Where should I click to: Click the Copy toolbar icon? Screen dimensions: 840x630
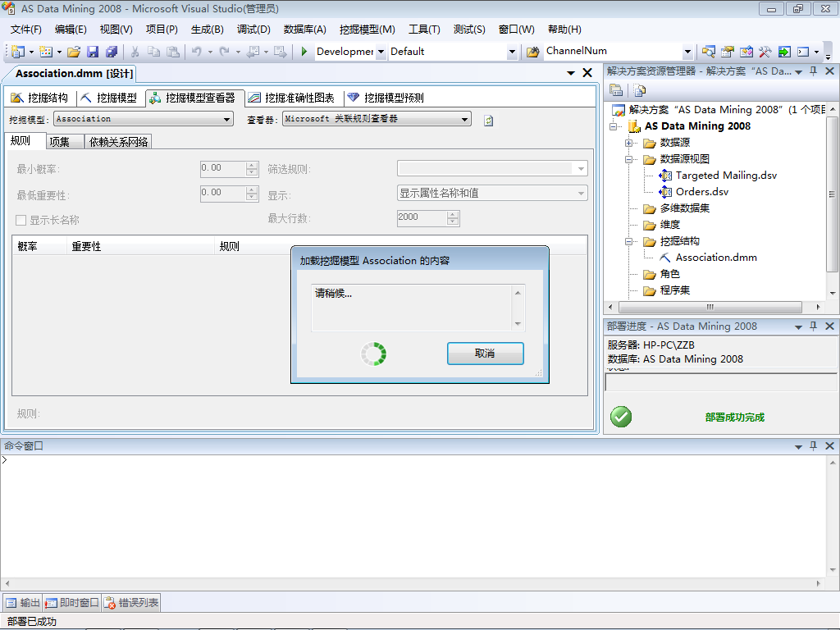153,52
